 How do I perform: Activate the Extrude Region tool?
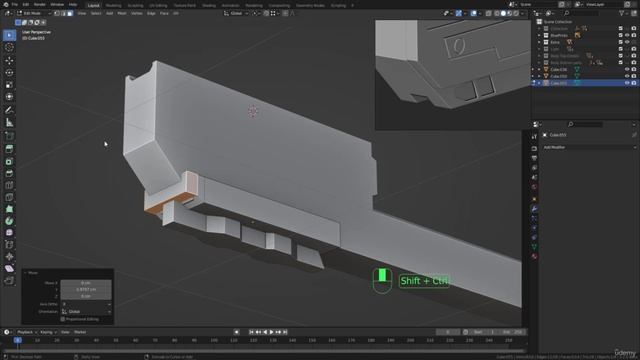(9, 149)
